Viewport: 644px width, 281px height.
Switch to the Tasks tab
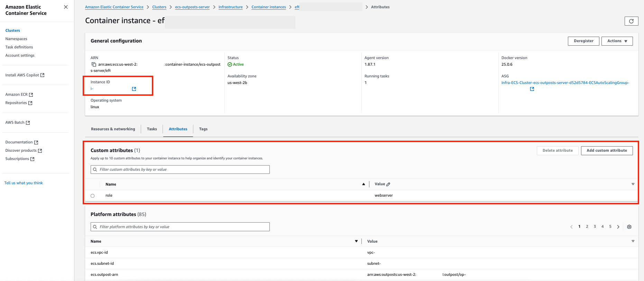[x=152, y=129]
